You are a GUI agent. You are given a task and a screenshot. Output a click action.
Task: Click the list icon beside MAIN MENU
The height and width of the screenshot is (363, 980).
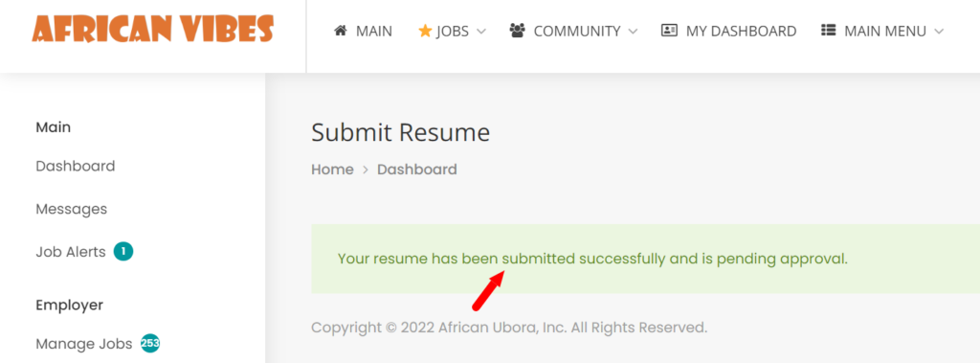pyautogui.click(x=828, y=31)
